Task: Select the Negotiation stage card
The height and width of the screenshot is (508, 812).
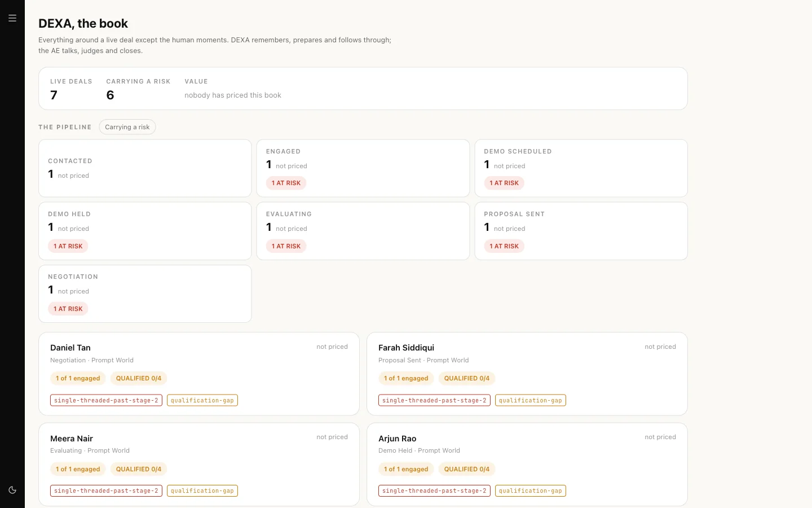Action: click(x=145, y=294)
